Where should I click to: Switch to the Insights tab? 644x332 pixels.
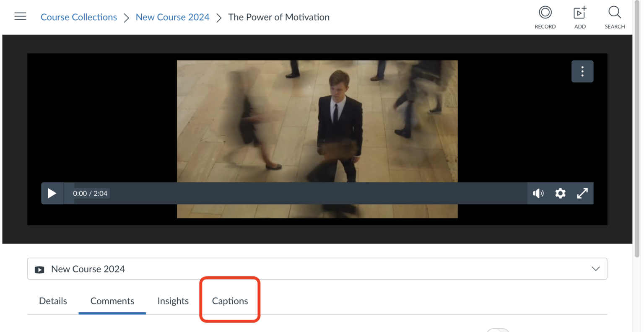pos(173,301)
